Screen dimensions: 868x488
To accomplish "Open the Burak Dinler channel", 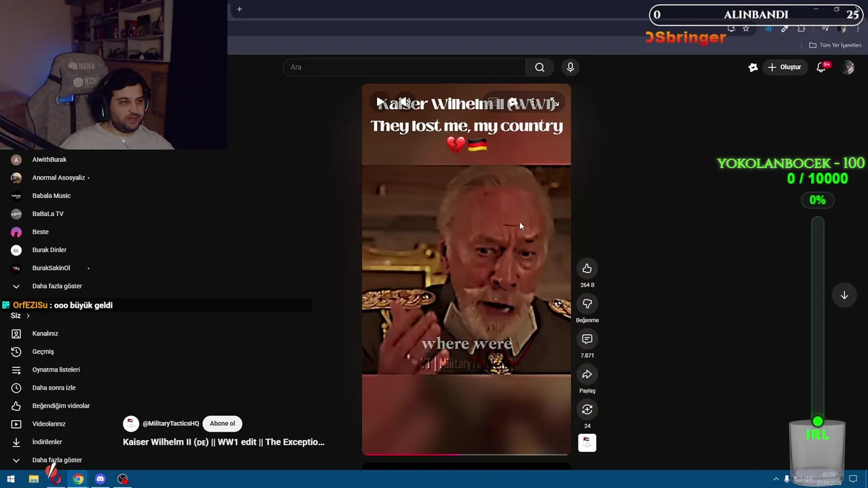I will pos(49,250).
